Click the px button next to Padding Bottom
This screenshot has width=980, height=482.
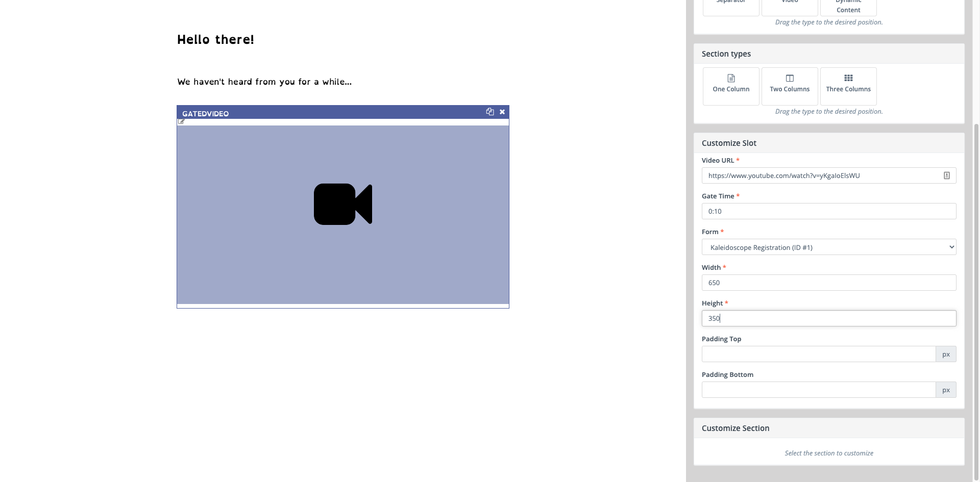pyautogui.click(x=946, y=389)
